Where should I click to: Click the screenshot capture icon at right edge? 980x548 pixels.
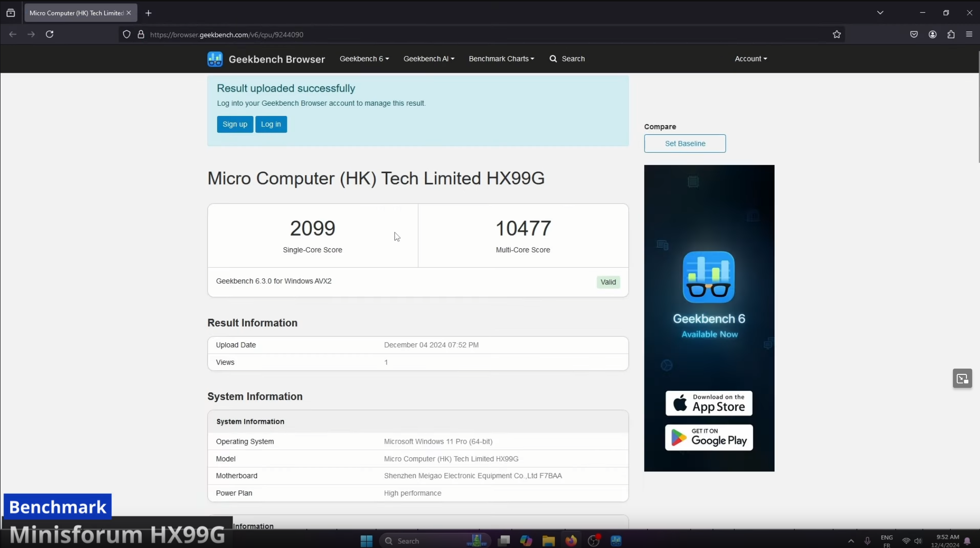pyautogui.click(x=962, y=378)
